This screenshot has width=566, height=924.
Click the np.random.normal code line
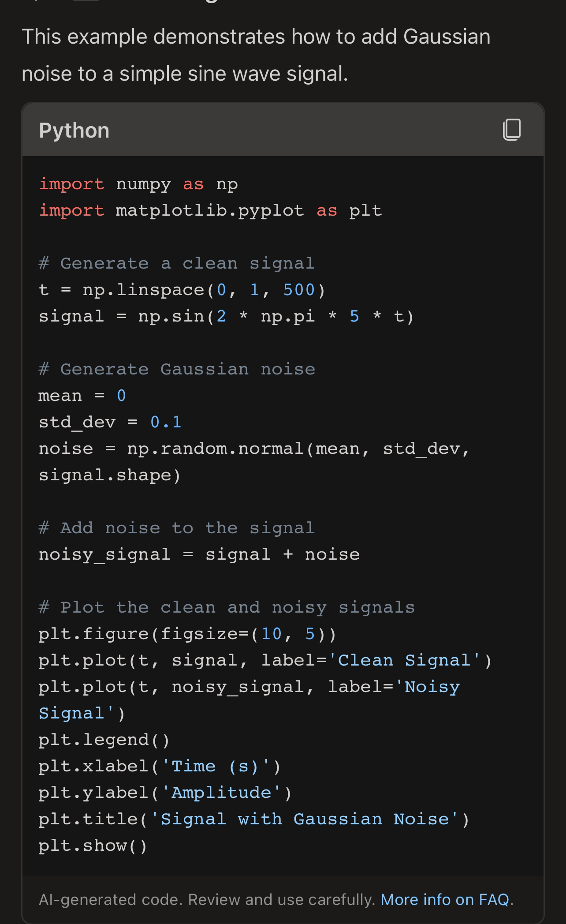[254, 449]
